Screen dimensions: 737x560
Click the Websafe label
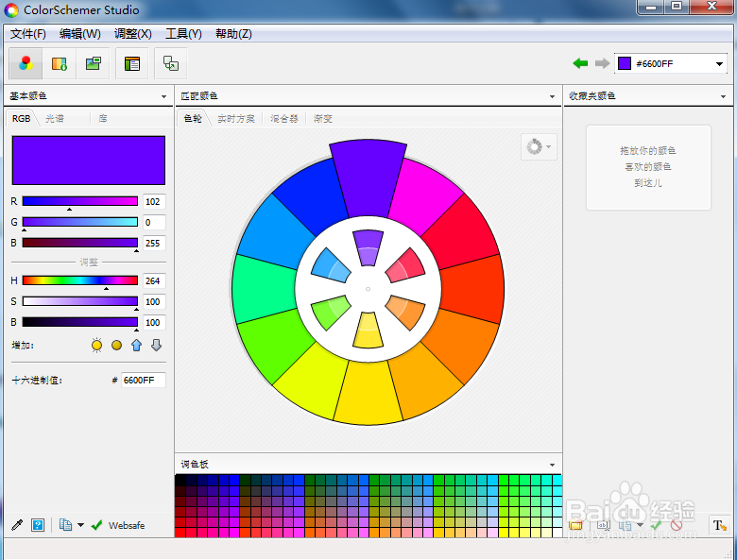(x=127, y=525)
